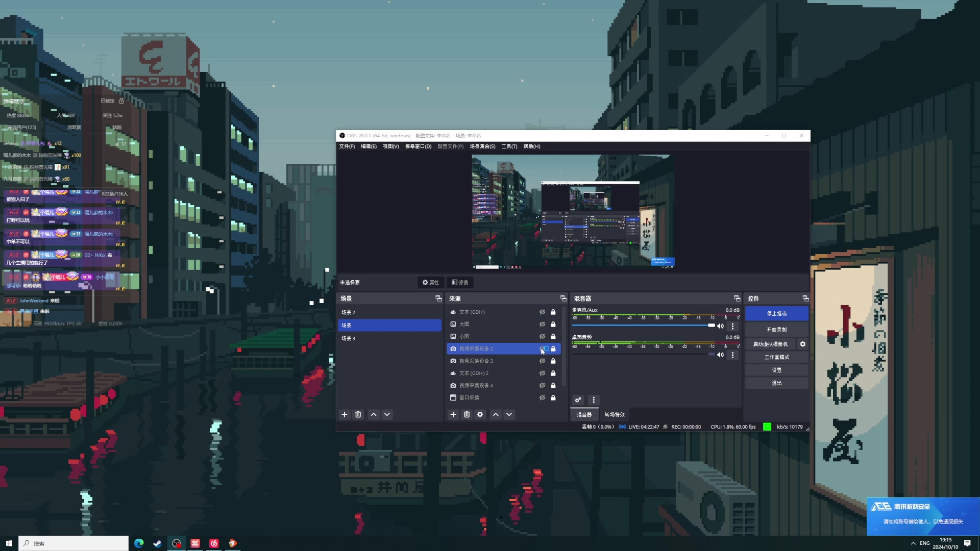This screenshot has height=551, width=980.
Task: Add a new scene with the plus icon
Action: [345, 414]
